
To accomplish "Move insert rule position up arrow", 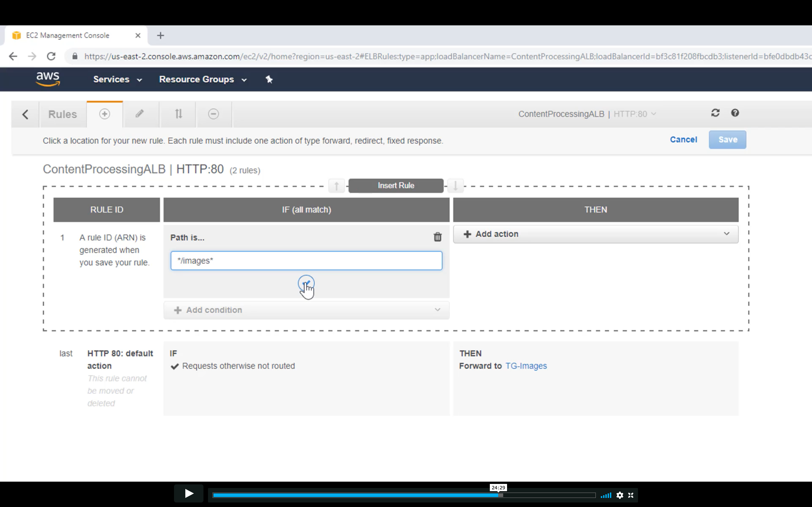I will tap(336, 185).
